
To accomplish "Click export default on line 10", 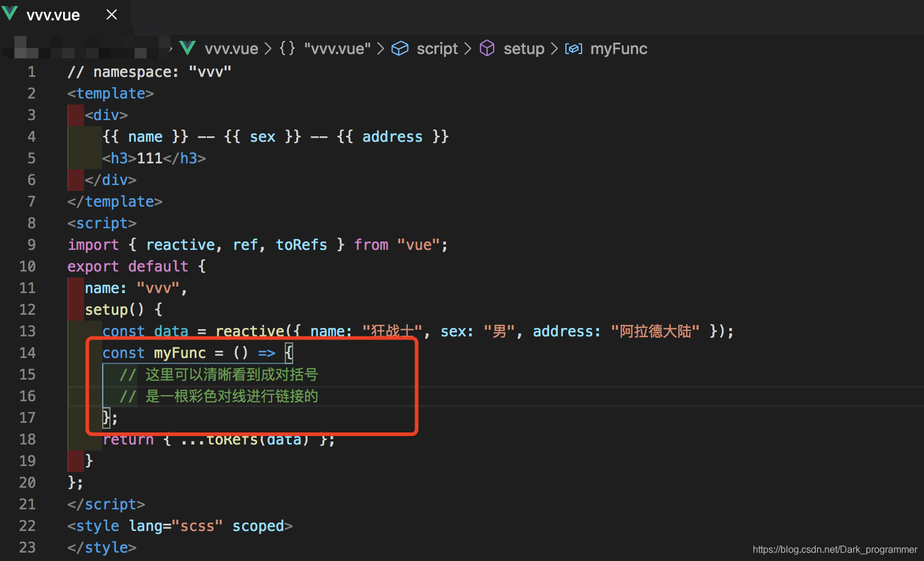I will [x=128, y=267].
